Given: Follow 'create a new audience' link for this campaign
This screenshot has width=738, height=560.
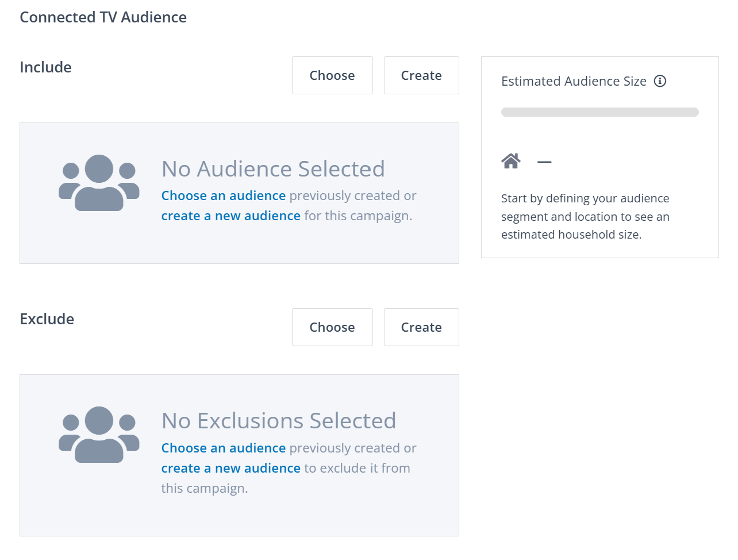Looking at the screenshot, I should [x=230, y=216].
